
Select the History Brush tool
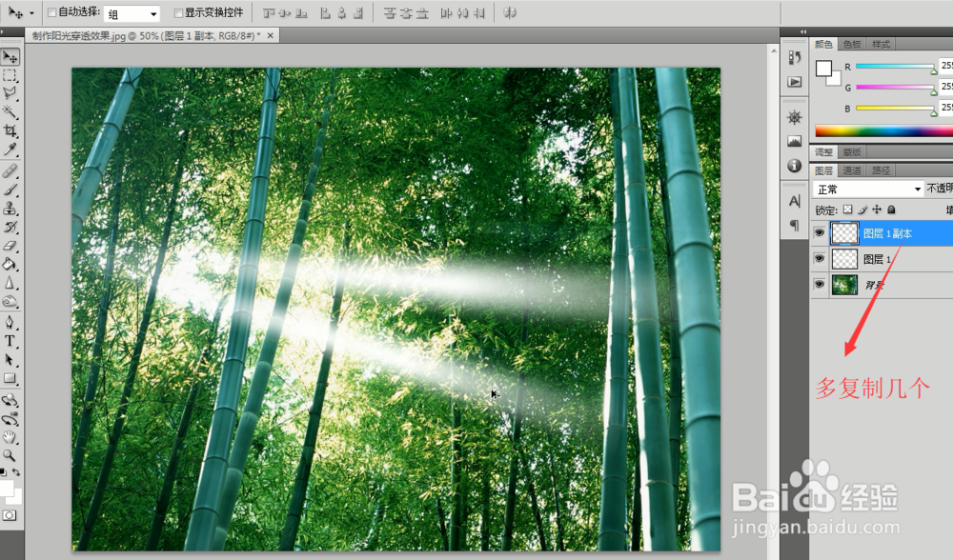pos(10,228)
